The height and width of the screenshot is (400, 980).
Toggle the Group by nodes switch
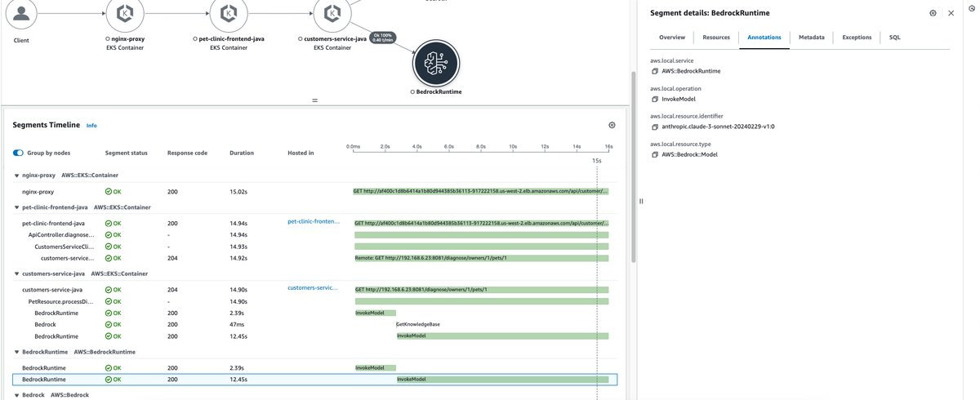click(18, 153)
